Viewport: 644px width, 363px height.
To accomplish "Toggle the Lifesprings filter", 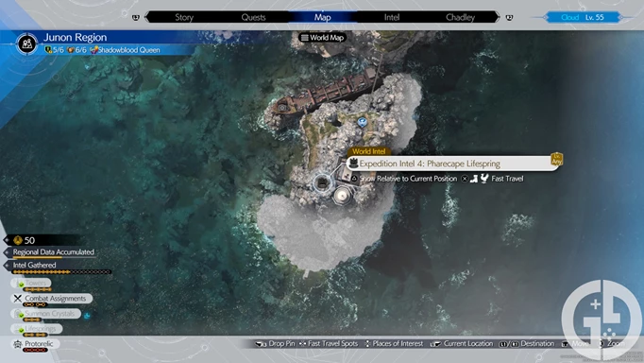I will click(37, 329).
